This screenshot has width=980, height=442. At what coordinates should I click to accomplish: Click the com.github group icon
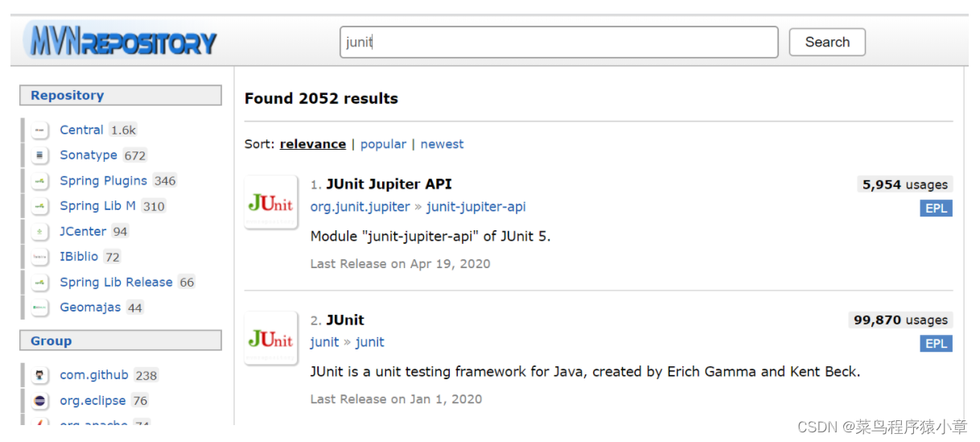click(x=40, y=375)
